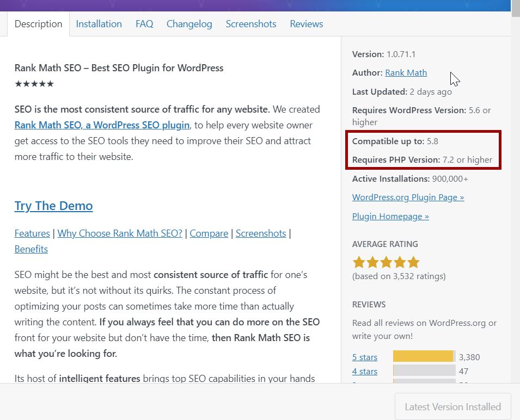This screenshot has height=420, width=520.
Task: View the Changelog tab
Action: point(189,24)
